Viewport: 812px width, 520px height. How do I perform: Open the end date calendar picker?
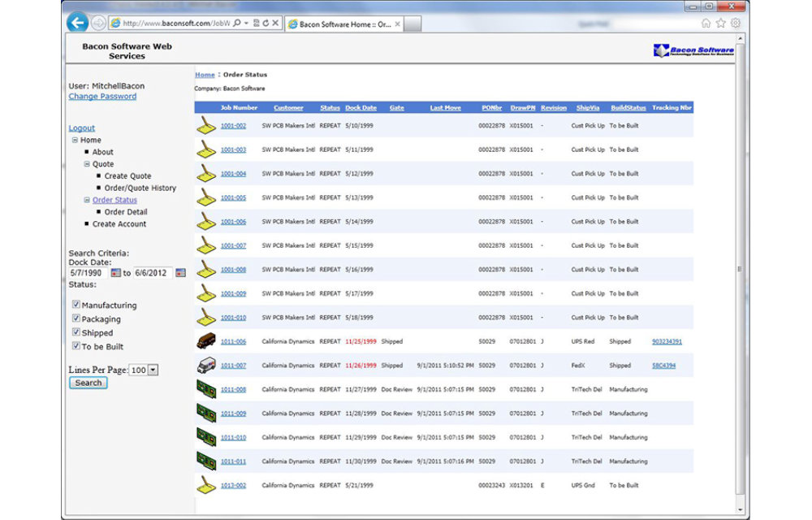(x=180, y=273)
